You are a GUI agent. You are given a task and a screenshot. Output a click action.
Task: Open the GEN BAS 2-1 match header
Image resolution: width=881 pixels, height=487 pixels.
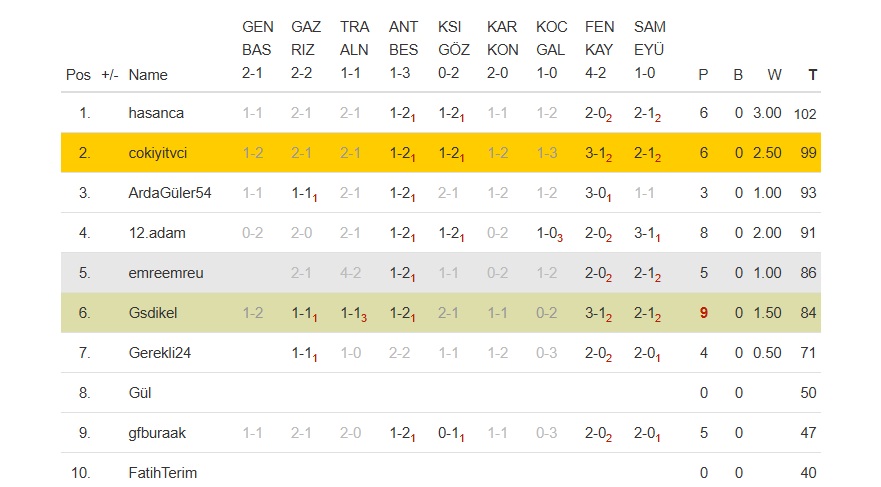[x=257, y=50]
